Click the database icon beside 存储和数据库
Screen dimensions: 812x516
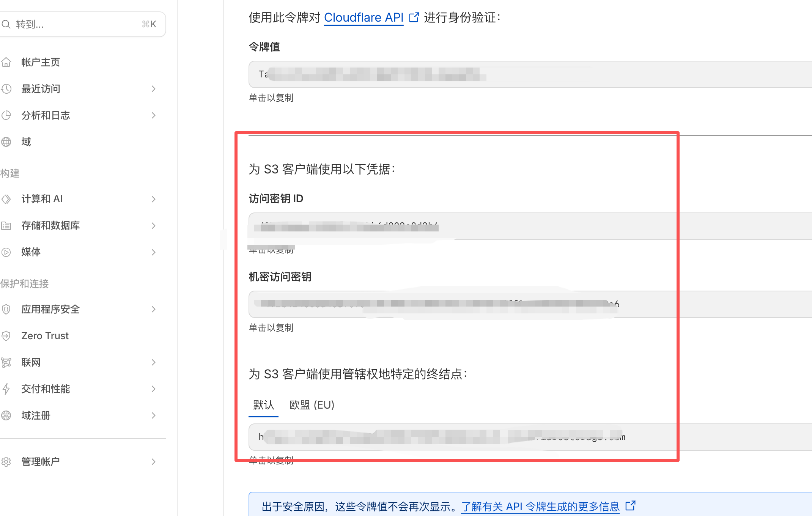(x=6, y=226)
